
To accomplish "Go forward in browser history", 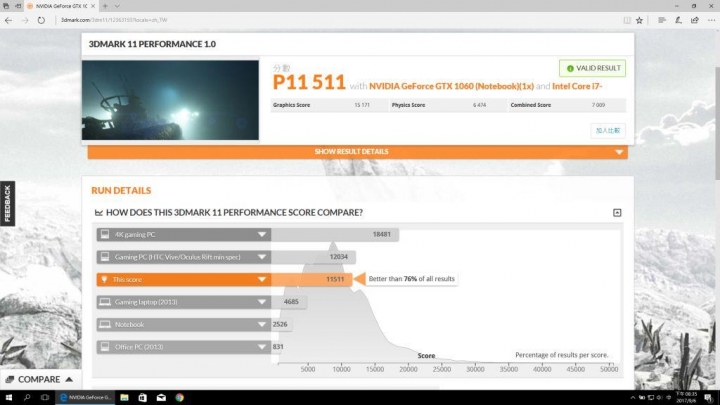I will [x=25, y=20].
